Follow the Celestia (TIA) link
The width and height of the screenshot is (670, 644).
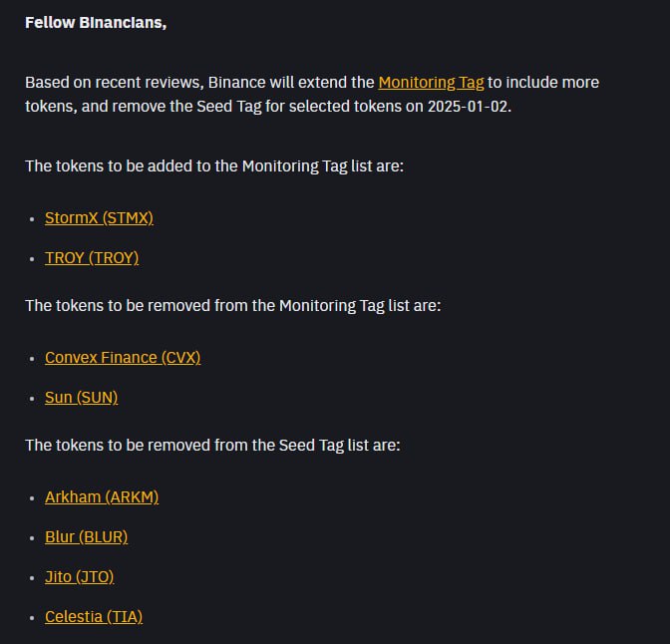[x=94, y=617]
